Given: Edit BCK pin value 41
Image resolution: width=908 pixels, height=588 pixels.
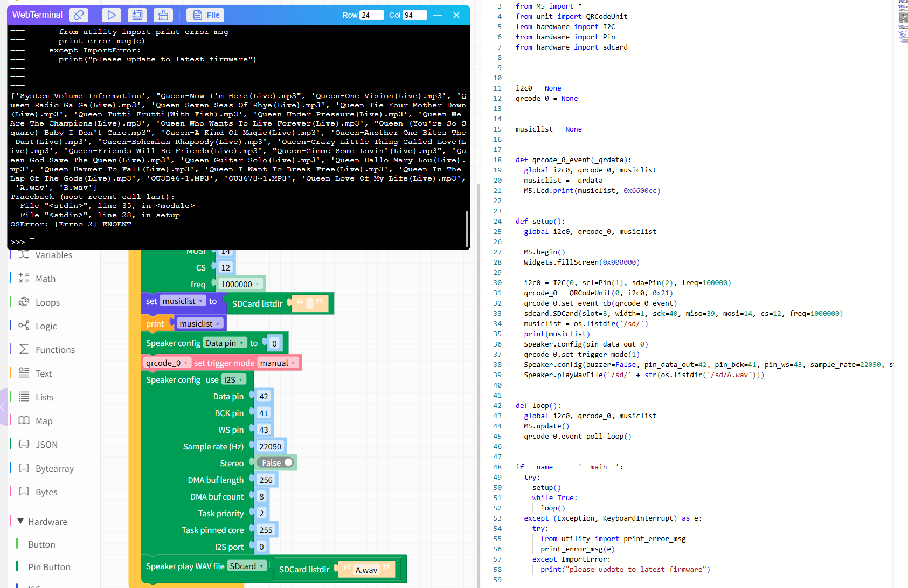Looking at the screenshot, I should point(264,413).
